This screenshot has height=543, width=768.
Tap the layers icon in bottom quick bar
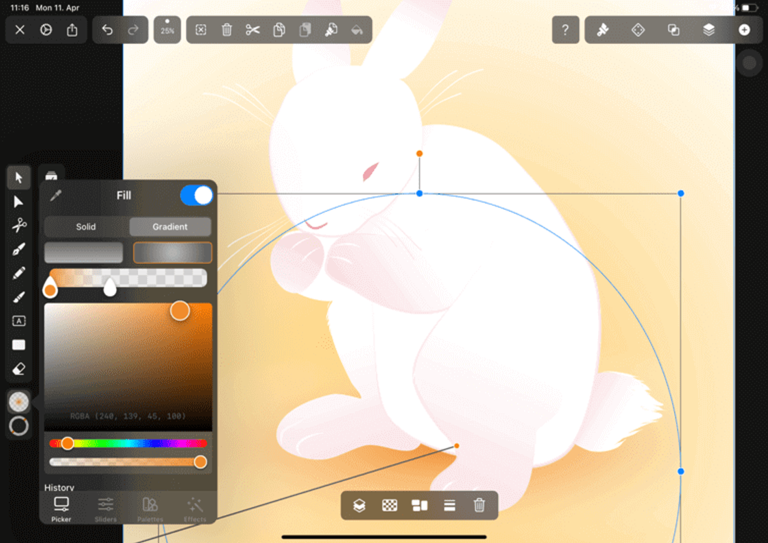[359, 505]
